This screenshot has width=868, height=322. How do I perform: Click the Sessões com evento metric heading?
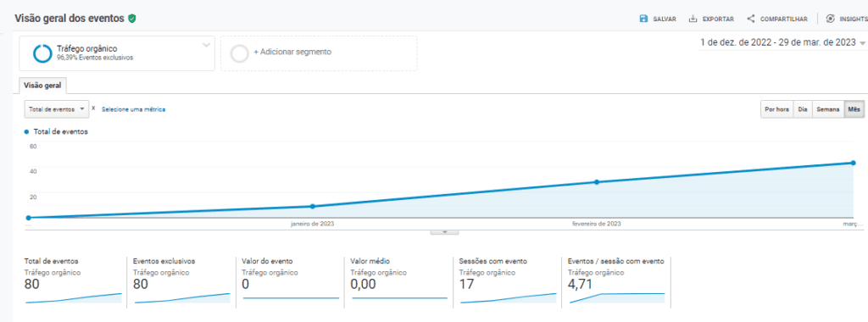pos(493,261)
